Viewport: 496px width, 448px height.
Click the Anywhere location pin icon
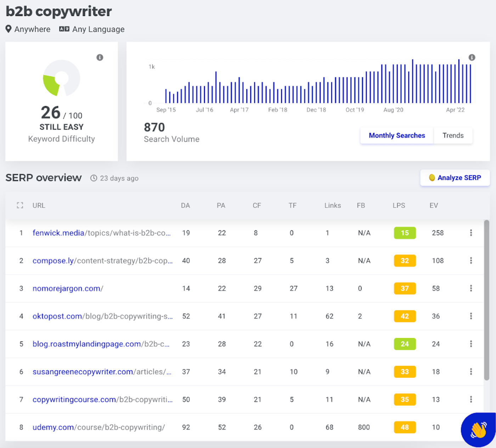click(x=9, y=29)
